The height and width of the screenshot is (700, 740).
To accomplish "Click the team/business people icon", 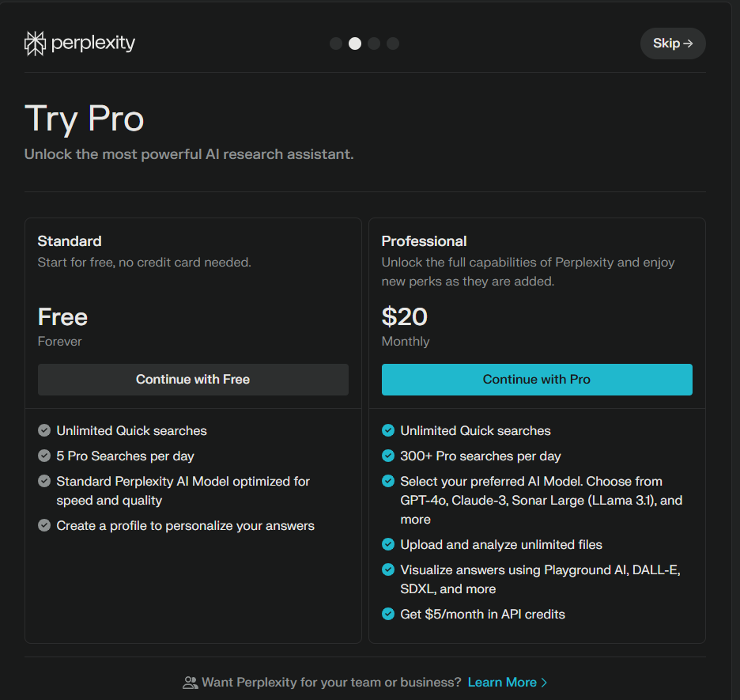I will [190, 682].
